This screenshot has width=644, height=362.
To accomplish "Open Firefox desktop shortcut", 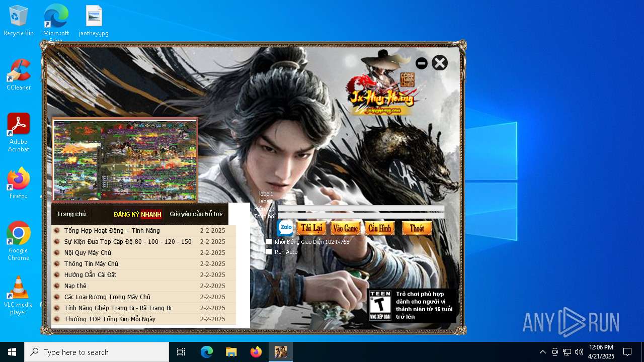I will 19,184.
